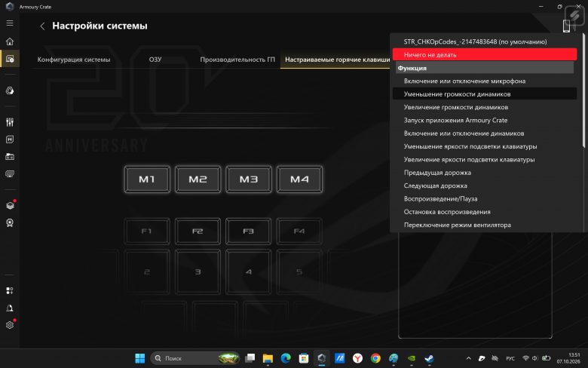The image size is (588, 368).
Task: Click the dropdown list scrollbar
Action: coord(583,90)
